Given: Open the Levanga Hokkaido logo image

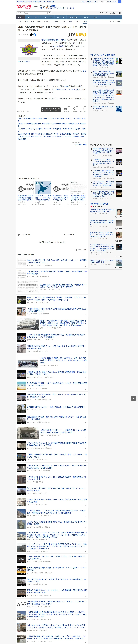Looking at the screenshot, I should coord(29,49).
